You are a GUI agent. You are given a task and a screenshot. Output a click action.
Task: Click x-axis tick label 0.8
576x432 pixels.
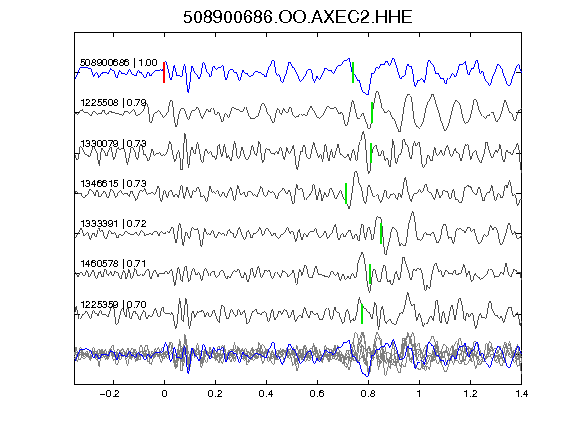pos(368,394)
